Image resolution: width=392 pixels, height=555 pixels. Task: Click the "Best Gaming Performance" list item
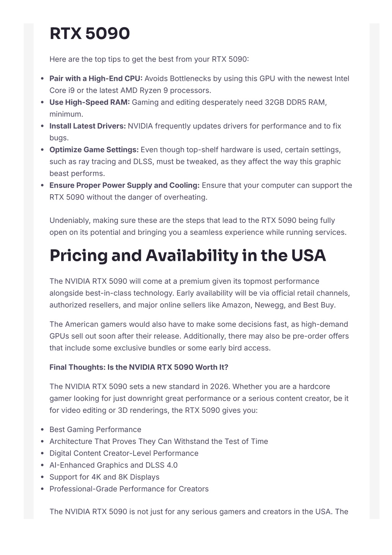click(x=95, y=430)
